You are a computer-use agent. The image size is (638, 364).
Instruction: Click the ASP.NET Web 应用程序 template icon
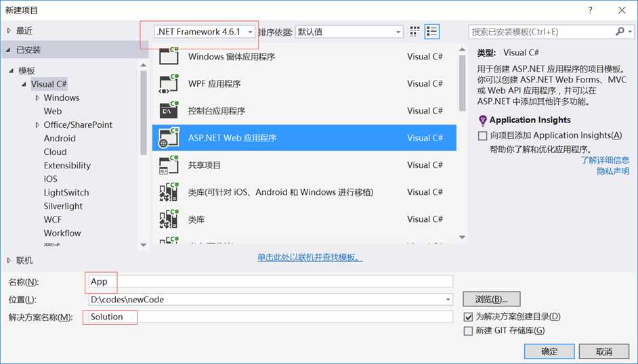(x=169, y=138)
